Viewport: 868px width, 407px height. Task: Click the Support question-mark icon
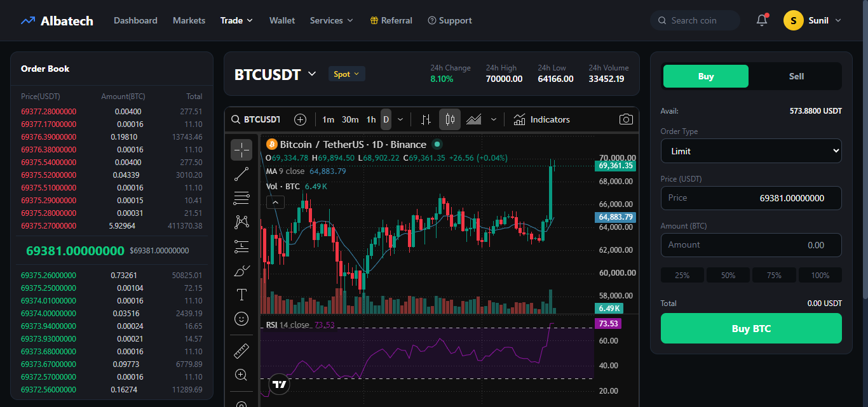coord(432,20)
